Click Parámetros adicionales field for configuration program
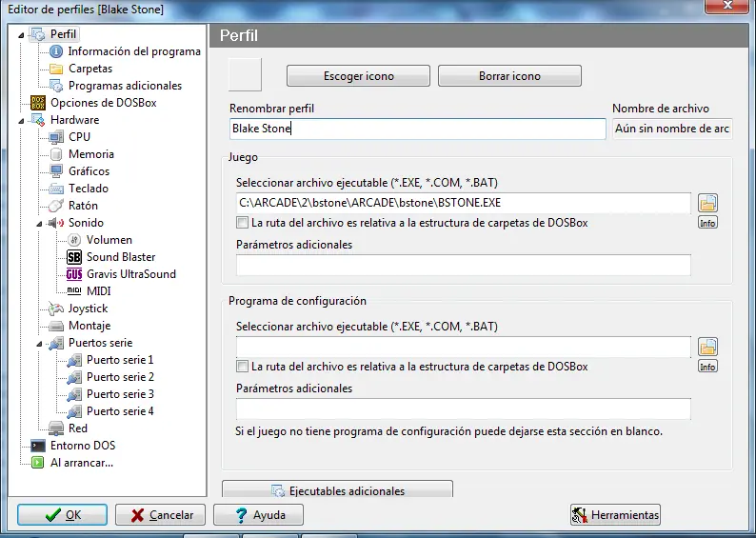Viewport: 756px width, 538px height. (x=464, y=408)
